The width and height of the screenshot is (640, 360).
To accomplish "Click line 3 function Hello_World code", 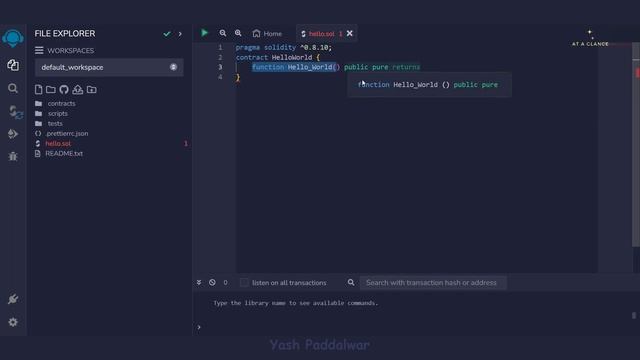I will (296, 67).
